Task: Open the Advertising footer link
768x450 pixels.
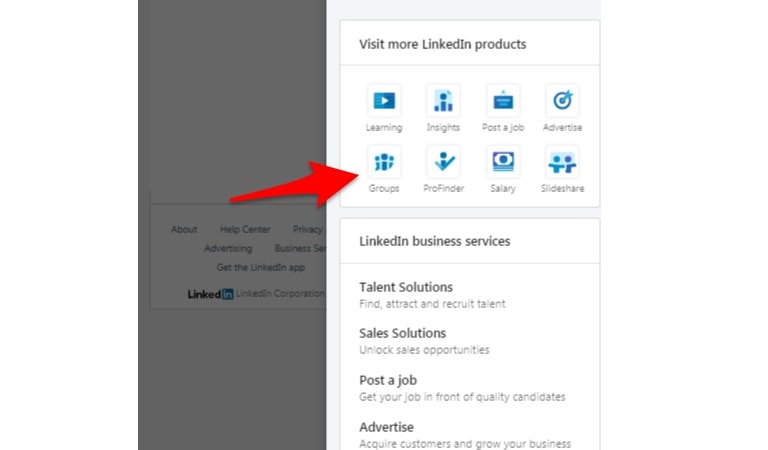Action: click(x=228, y=248)
